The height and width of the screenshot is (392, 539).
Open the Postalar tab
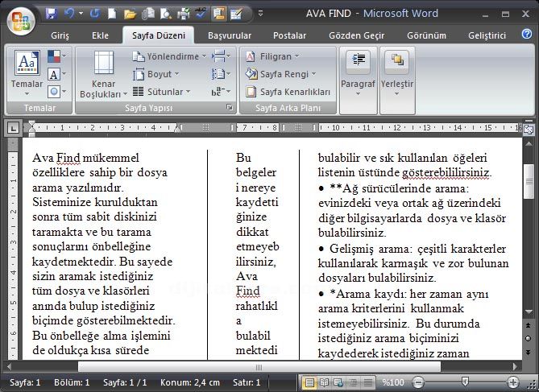tap(289, 35)
